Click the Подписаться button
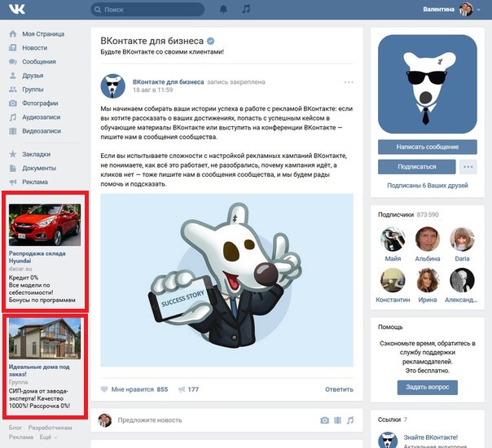Screen dimensions: 492x448 [x=417, y=167]
